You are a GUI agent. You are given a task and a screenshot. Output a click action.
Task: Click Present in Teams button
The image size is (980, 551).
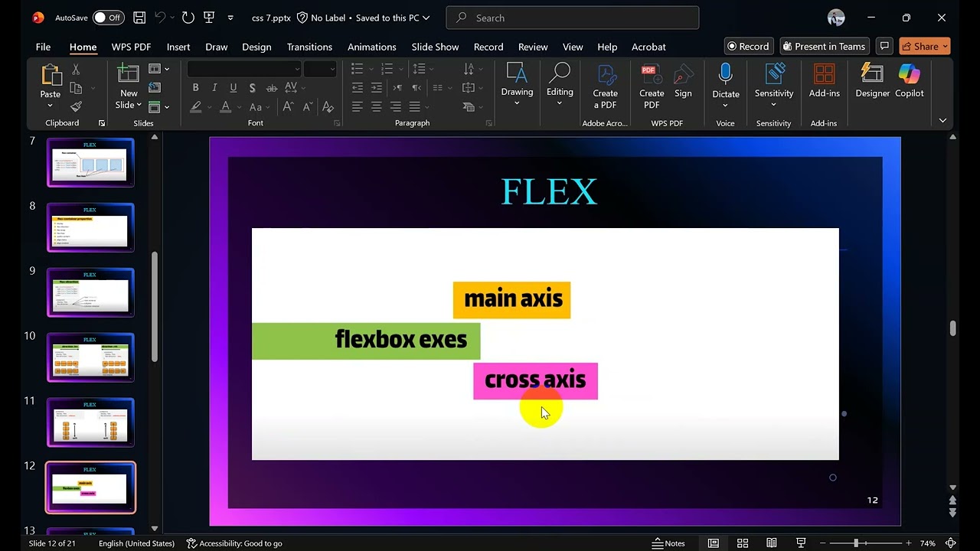(824, 46)
